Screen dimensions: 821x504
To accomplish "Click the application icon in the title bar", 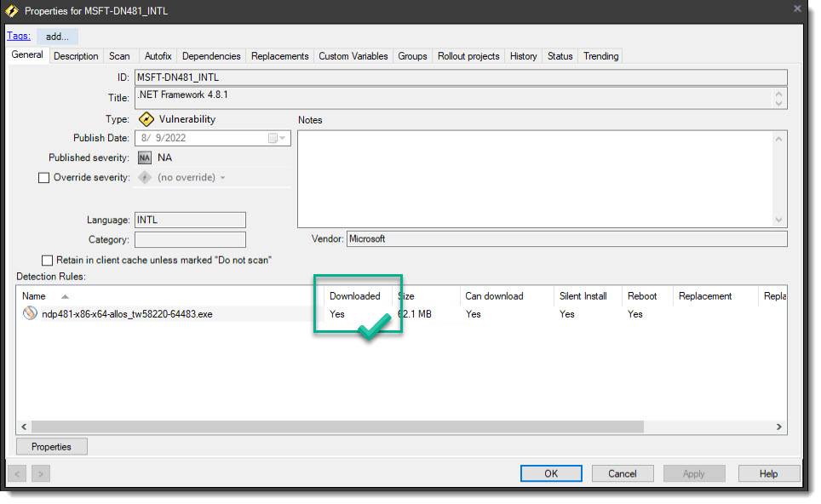I will pyautogui.click(x=12, y=11).
